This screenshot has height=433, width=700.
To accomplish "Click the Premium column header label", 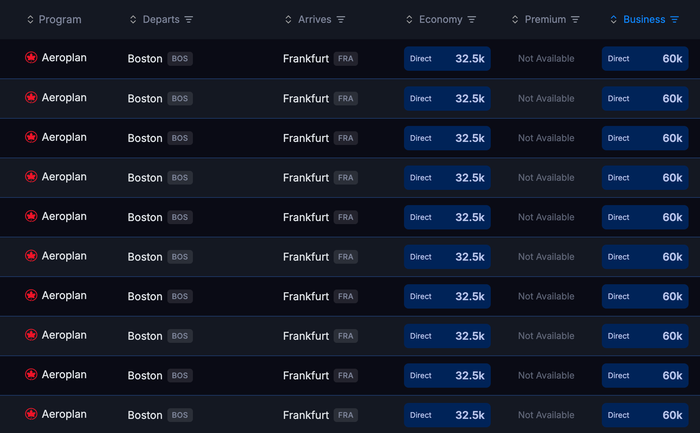I will coord(545,20).
